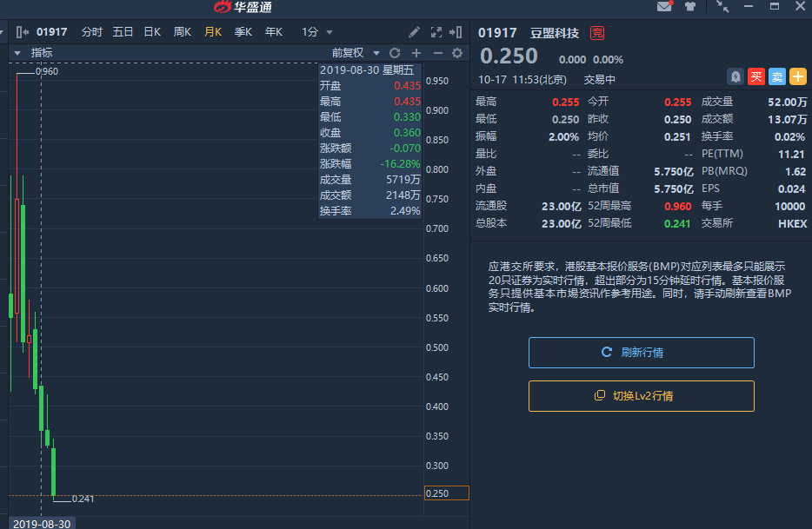Click the blue 卖 sell button
The image size is (812, 529).
click(x=776, y=76)
